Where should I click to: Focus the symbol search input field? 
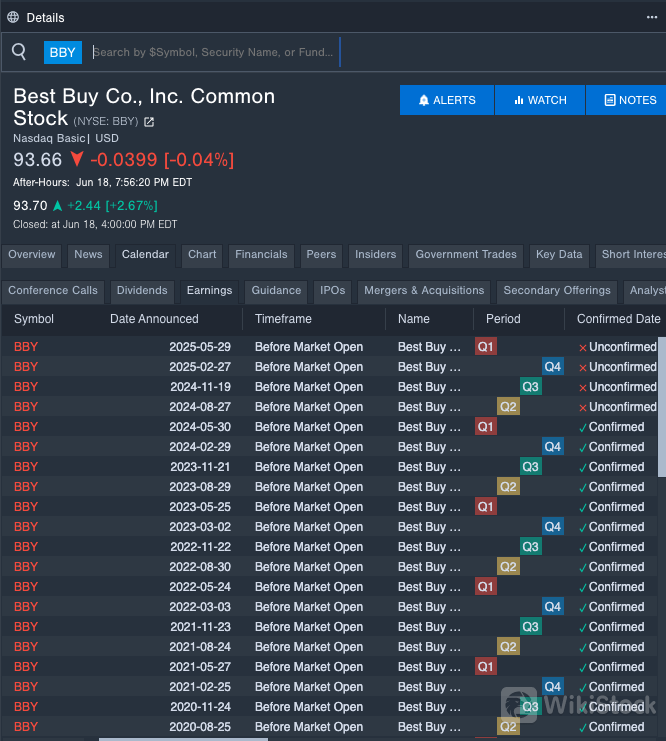[x=214, y=52]
